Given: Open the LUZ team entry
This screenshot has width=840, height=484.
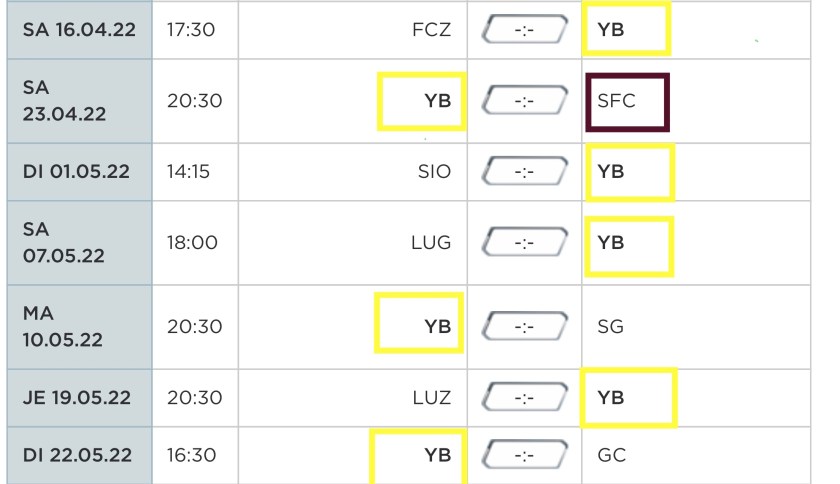Looking at the screenshot, I should [431, 397].
